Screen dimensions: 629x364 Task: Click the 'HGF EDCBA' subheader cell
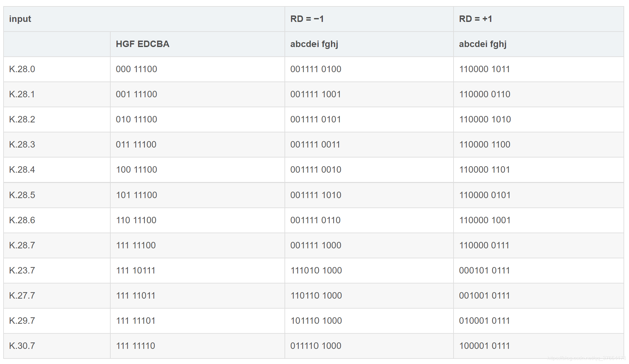point(142,44)
